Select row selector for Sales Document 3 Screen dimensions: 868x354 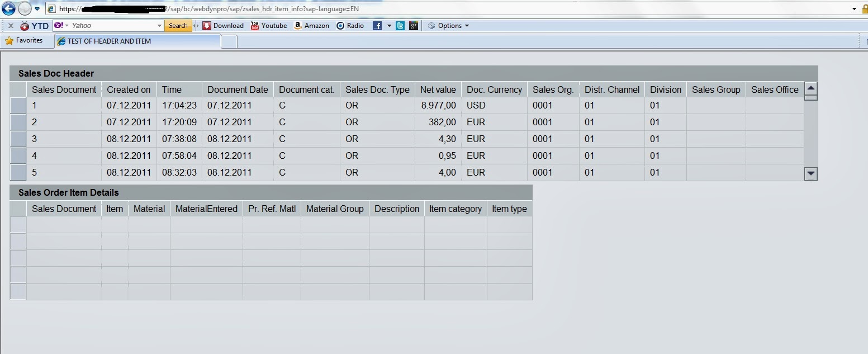18,139
